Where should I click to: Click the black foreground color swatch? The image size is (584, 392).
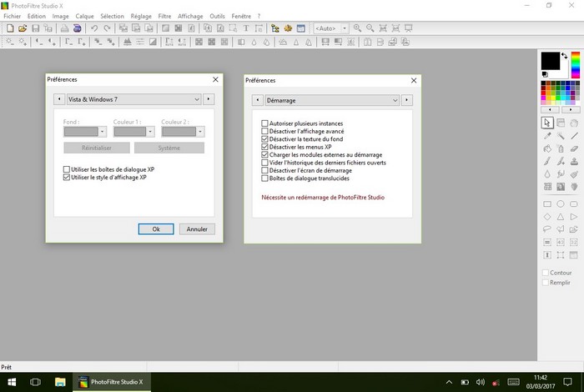550,61
